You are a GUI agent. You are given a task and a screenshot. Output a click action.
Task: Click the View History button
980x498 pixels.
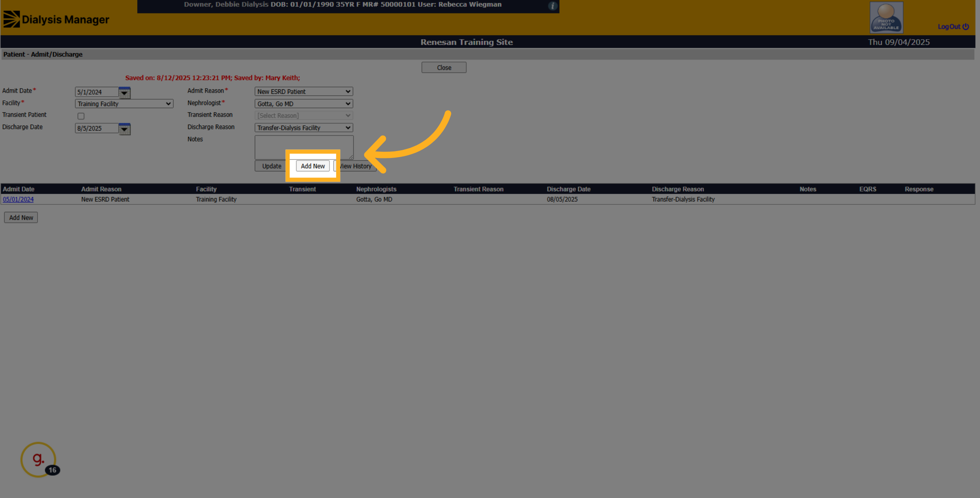pyautogui.click(x=355, y=166)
